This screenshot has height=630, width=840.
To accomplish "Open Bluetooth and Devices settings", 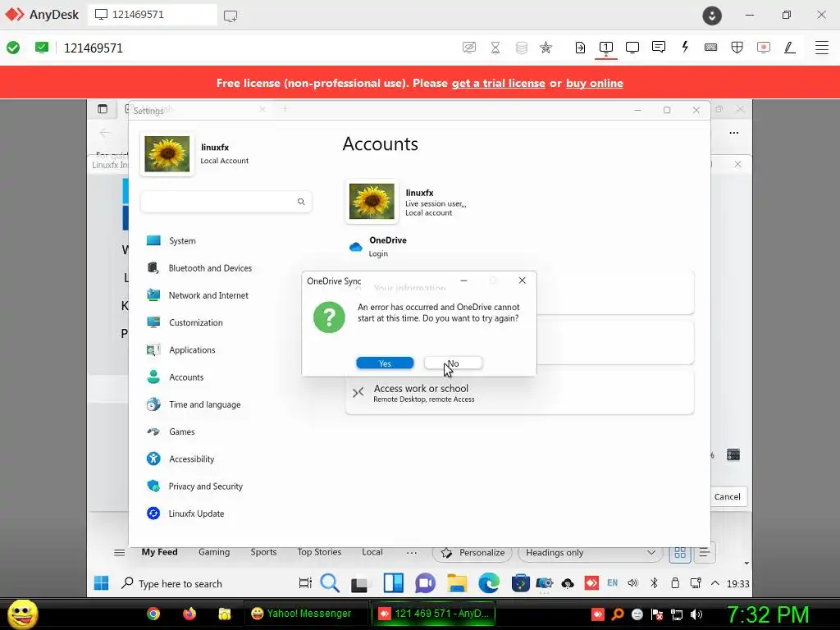I will [210, 268].
